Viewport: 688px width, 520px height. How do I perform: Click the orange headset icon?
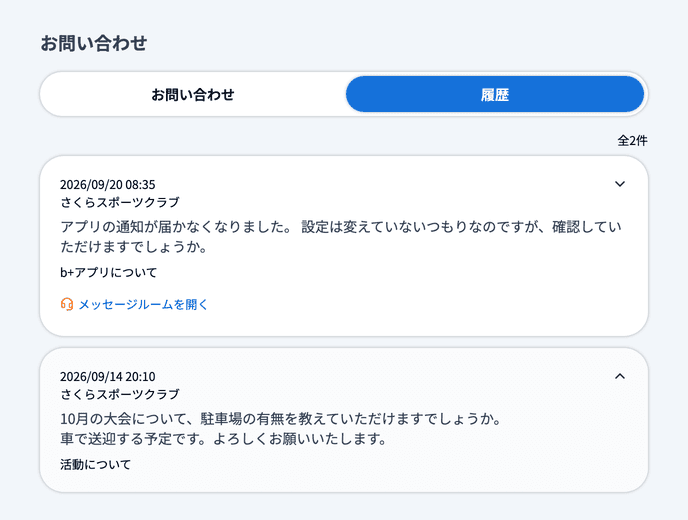click(67, 304)
